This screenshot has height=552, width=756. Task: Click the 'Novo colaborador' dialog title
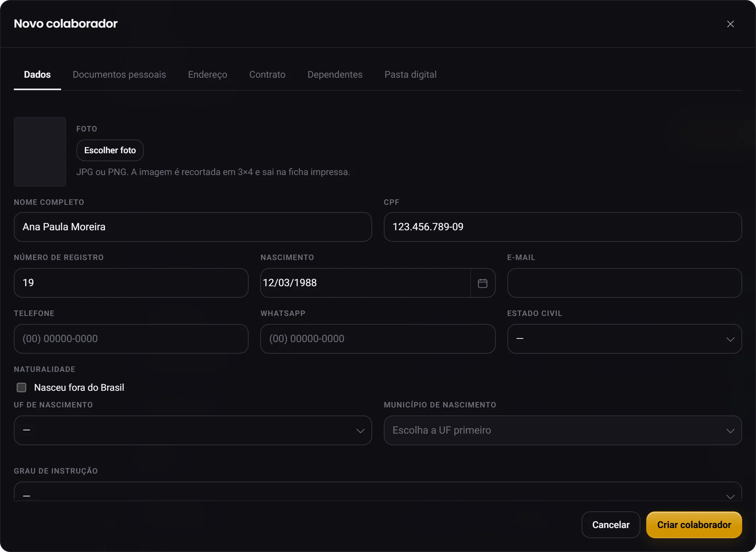[66, 24]
